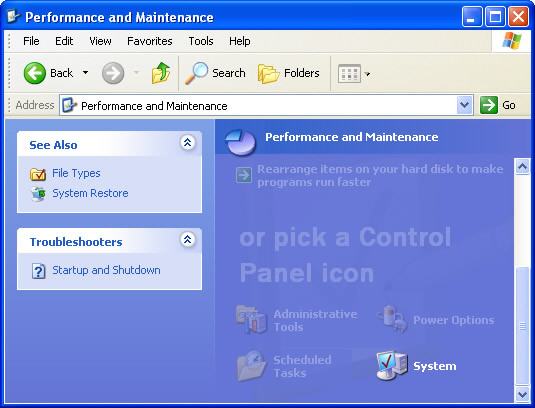Viewport: 535px width, 408px height.
Task: Minimize the Performance and Maintenance window
Action: (472, 17)
